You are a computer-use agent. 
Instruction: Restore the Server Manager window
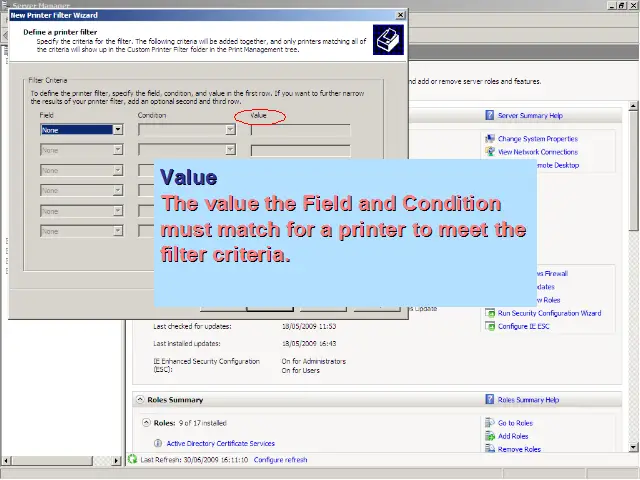pos(622,5)
